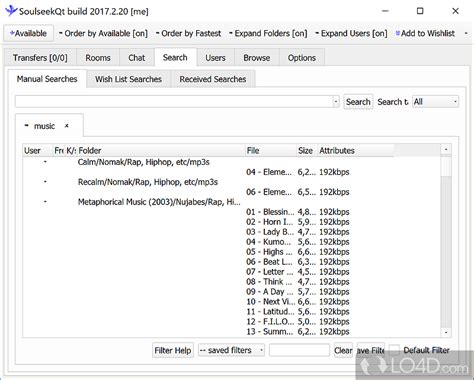The height and width of the screenshot is (380, 474).
Task: Select file '13 - Summ...'
Action: click(269, 332)
